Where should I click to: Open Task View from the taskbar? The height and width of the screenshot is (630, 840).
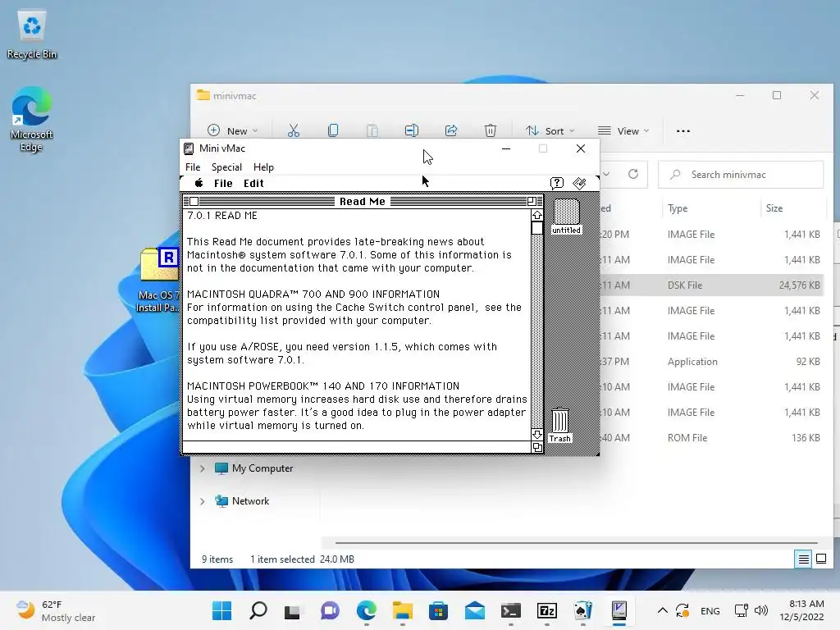click(x=293, y=610)
